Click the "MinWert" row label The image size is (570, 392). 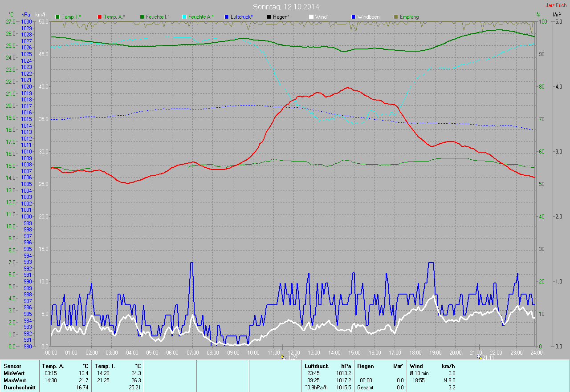tap(14, 373)
